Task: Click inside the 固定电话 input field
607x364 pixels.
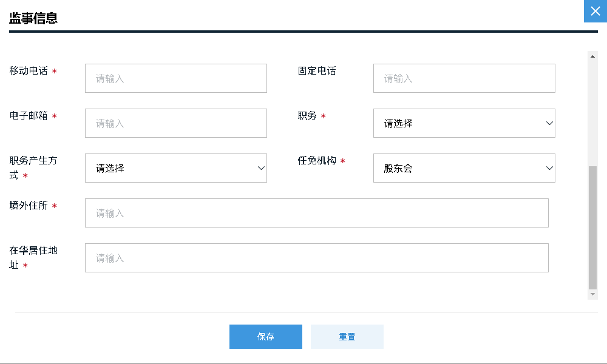Action: tap(464, 78)
